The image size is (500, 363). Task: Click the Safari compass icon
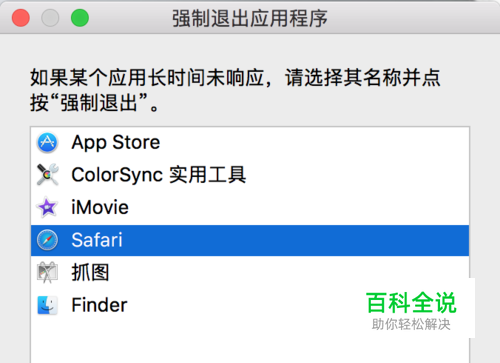point(47,240)
